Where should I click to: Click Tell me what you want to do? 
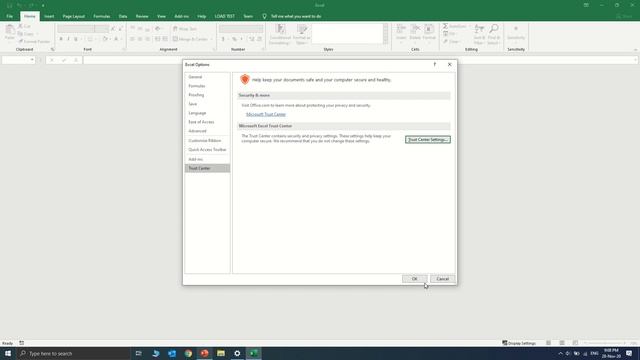pyautogui.click(x=296, y=16)
